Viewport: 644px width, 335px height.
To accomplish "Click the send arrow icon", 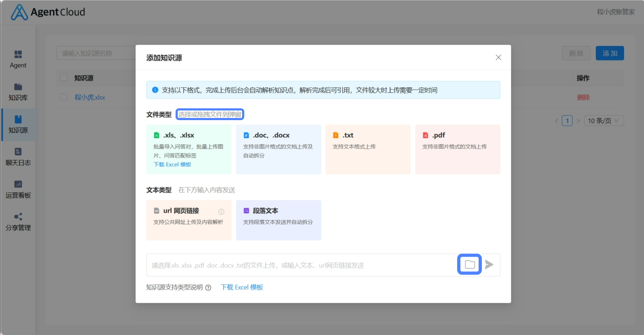I will 489,265.
